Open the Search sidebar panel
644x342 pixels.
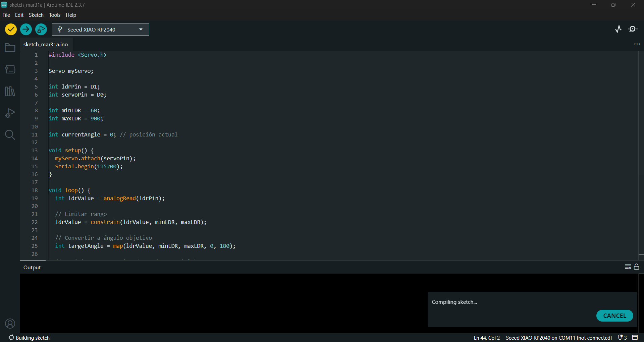[10, 135]
